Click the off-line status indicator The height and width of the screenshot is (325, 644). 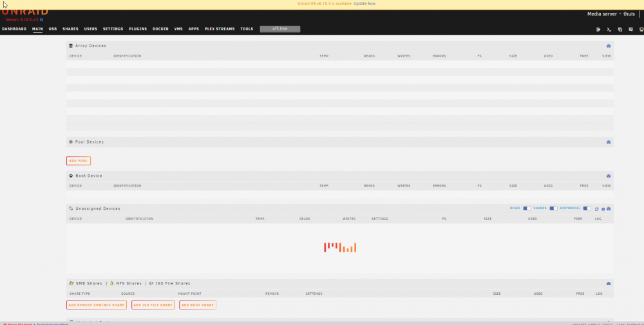click(x=280, y=29)
